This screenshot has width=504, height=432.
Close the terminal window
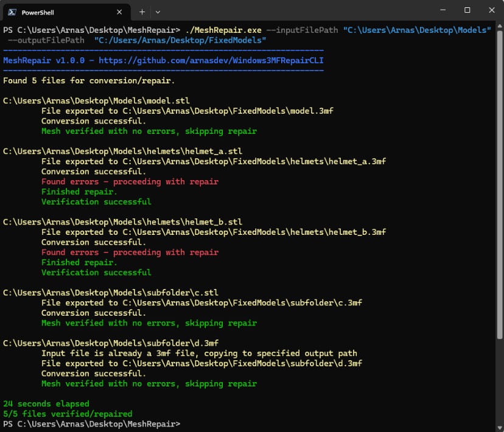491,10
